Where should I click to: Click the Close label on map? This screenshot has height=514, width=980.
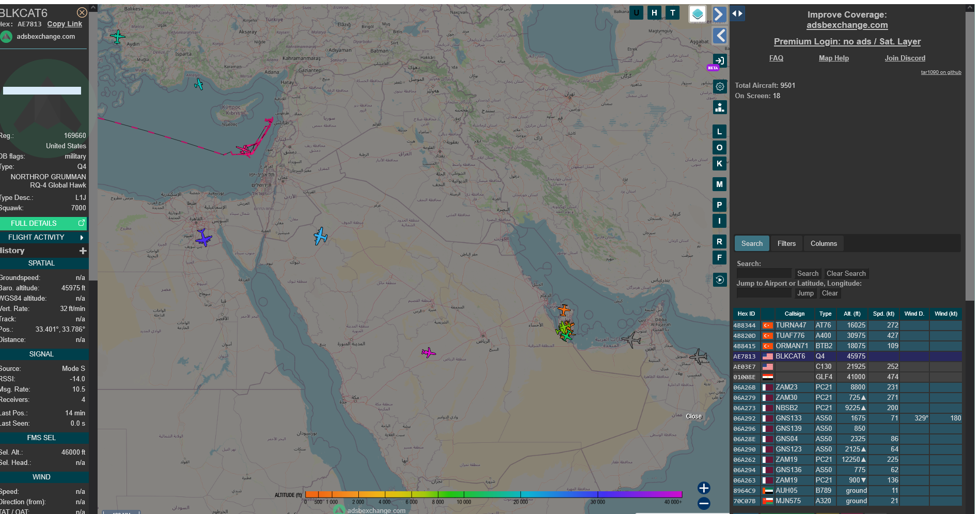pyautogui.click(x=693, y=416)
